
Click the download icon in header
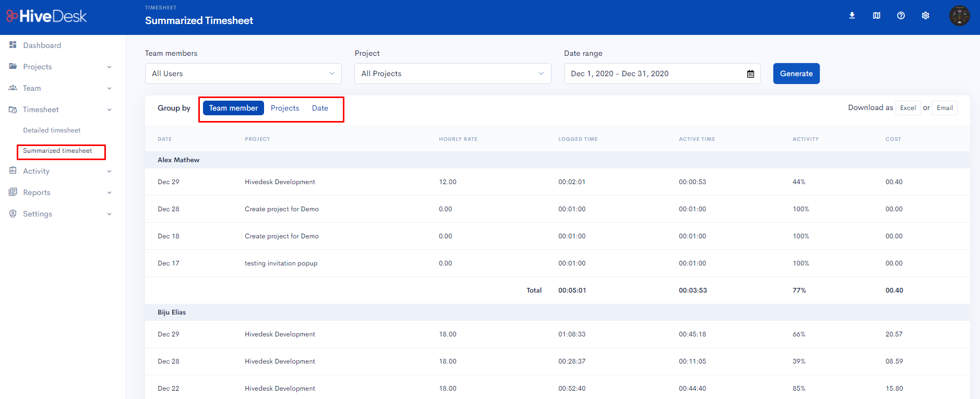852,16
